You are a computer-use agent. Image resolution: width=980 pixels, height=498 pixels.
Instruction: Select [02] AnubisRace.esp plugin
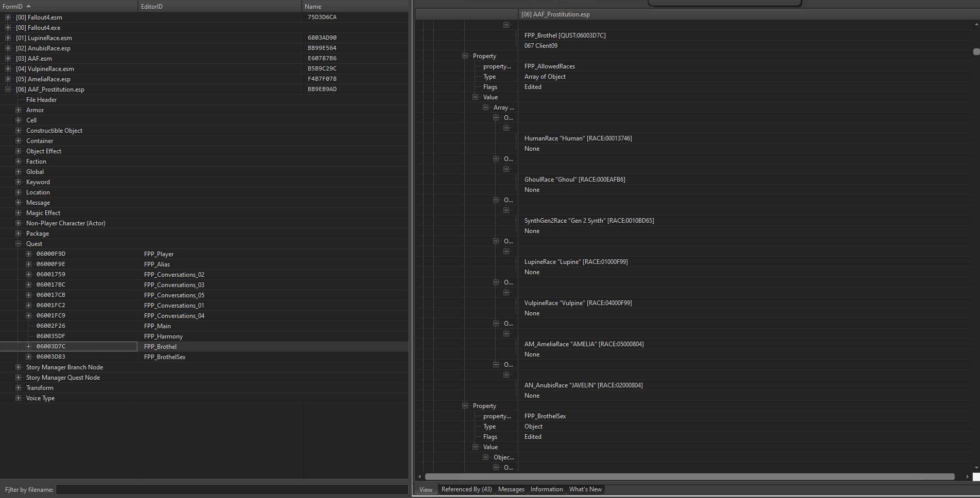(x=43, y=48)
